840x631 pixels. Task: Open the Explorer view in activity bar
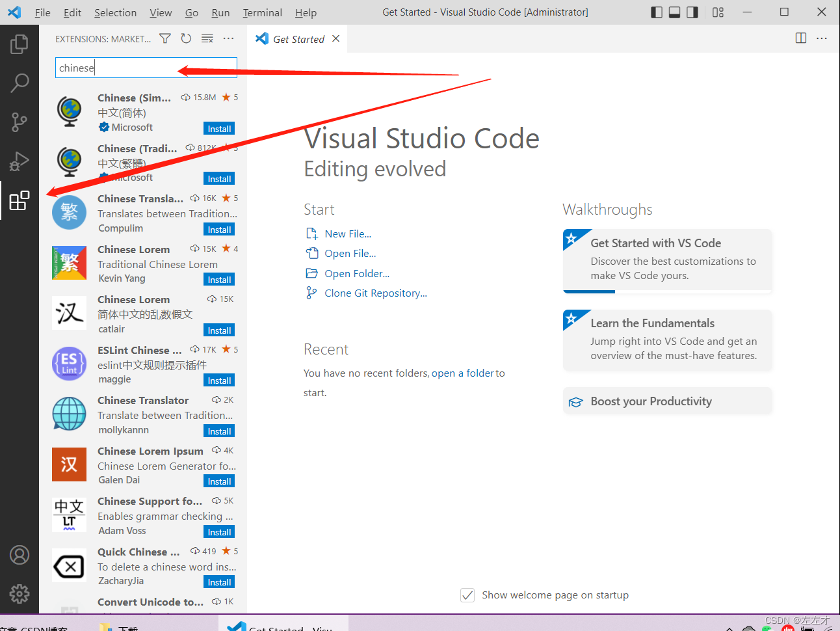[20, 44]
